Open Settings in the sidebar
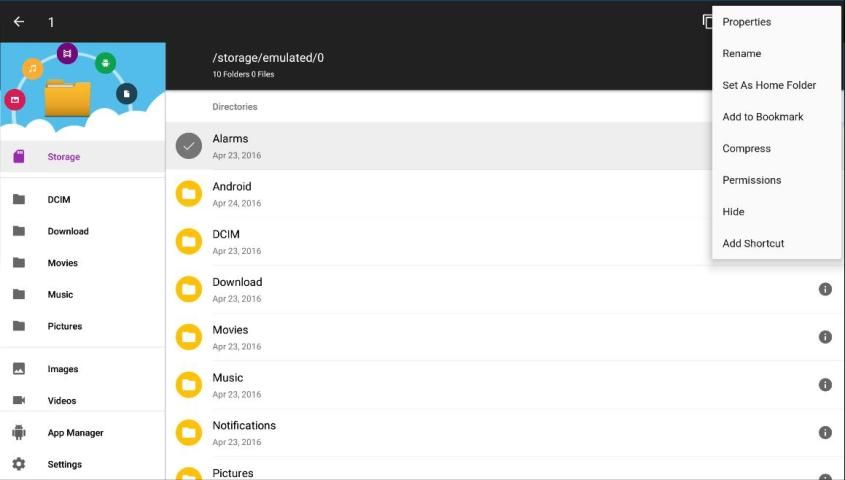Viewport: 845px width, 480px height. point(65,465)
